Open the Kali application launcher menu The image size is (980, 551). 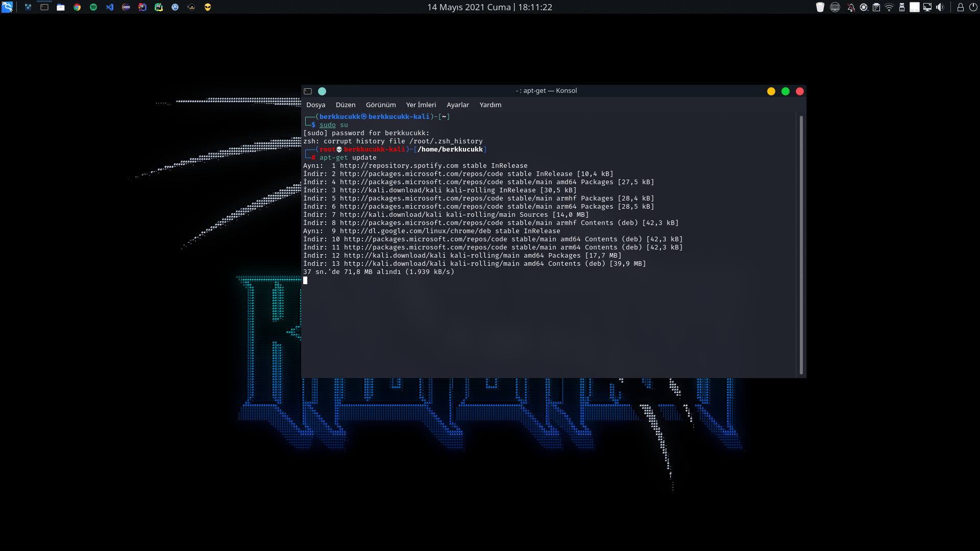pyautogui.click(x=7, y=7)
